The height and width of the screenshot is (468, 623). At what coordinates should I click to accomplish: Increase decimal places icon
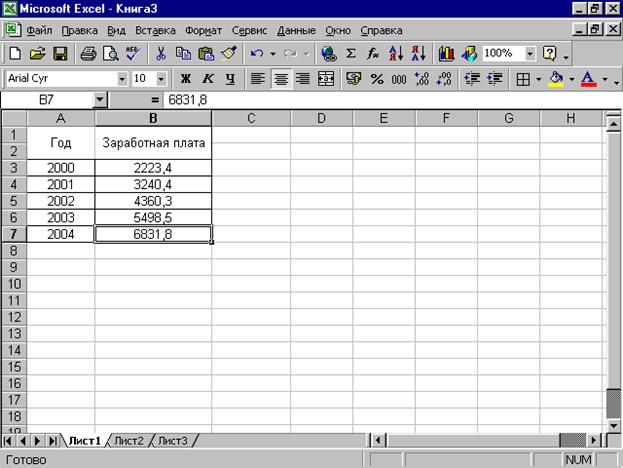click(421, 79)
